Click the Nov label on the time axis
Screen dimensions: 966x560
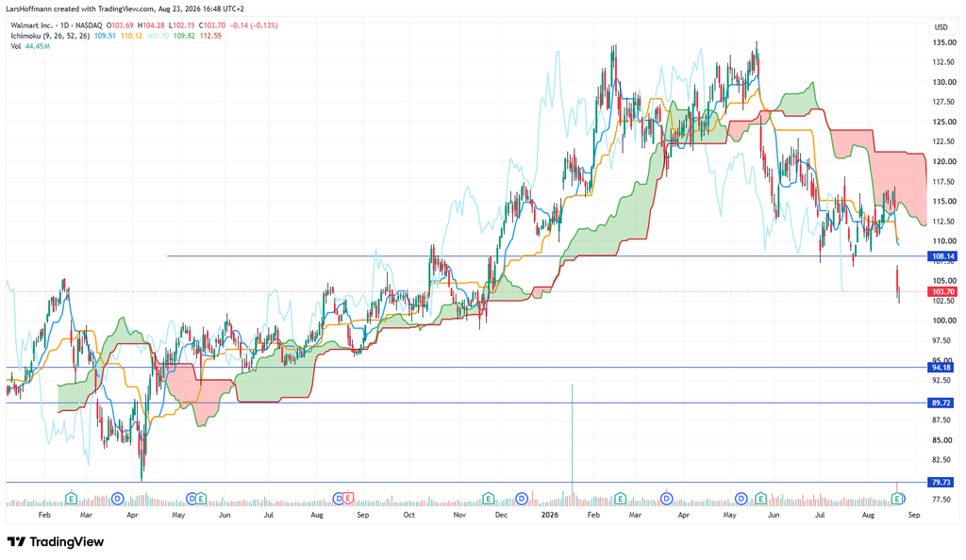click(459, 515)
